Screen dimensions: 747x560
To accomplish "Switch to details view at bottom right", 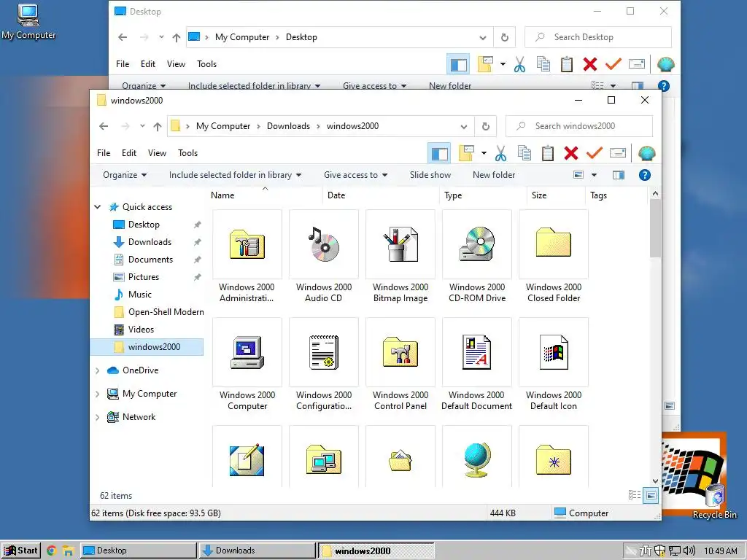I will point(635,495).
